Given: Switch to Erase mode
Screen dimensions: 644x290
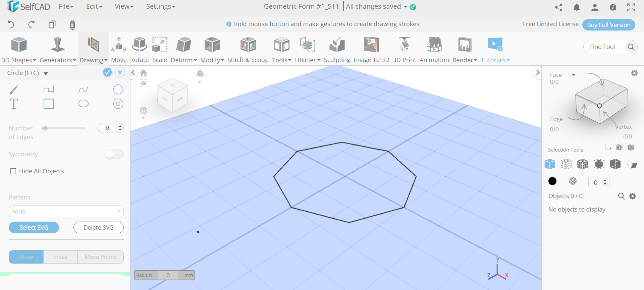Looking at the screenshot, I should click(60, 257).
